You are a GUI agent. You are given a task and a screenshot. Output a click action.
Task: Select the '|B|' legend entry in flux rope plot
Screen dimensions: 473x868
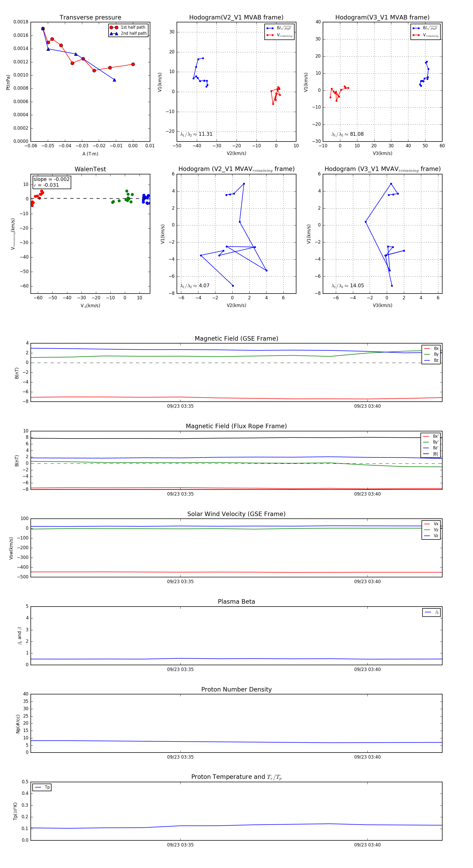tap(431, 454)
